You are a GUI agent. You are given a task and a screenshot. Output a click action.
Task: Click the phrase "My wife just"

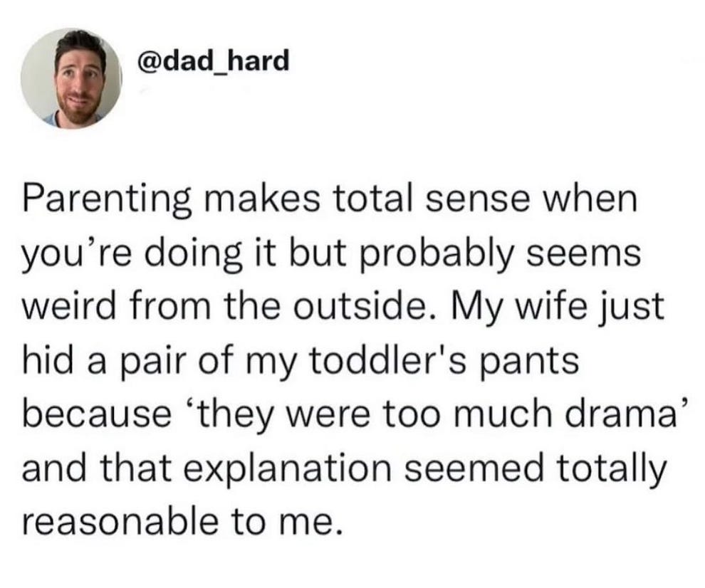pos(562,308)
